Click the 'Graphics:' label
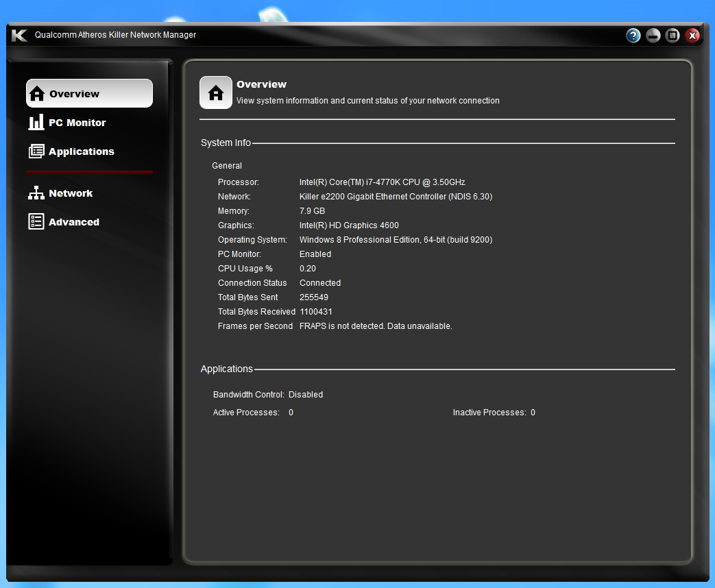715x588 pixels. click(x=236, y=225)
